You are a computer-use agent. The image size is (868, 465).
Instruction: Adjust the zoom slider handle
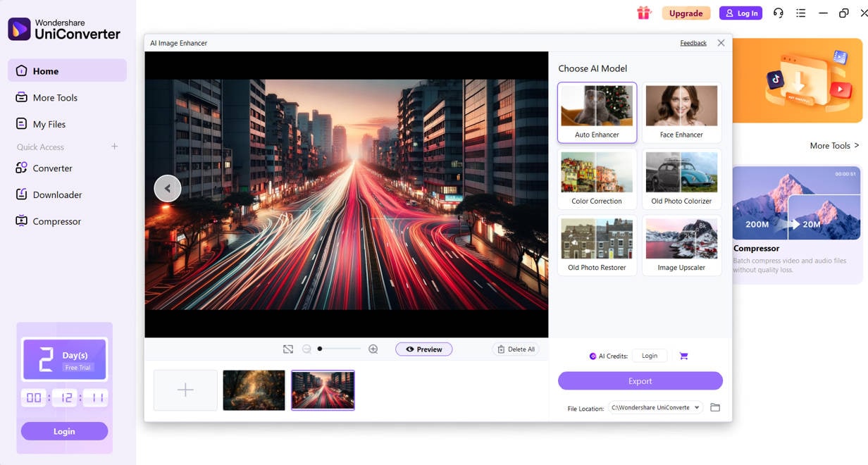coord(320,349)
